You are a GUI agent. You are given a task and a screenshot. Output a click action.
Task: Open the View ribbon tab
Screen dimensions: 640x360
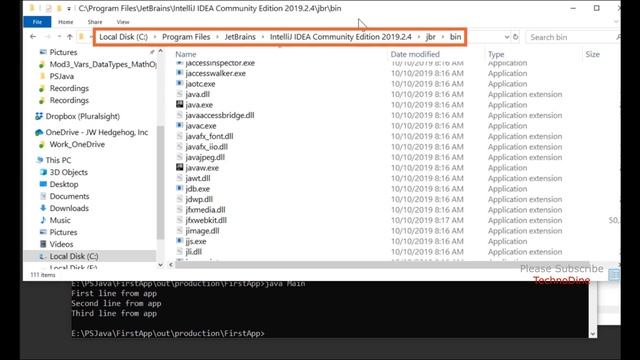[122, 22]
